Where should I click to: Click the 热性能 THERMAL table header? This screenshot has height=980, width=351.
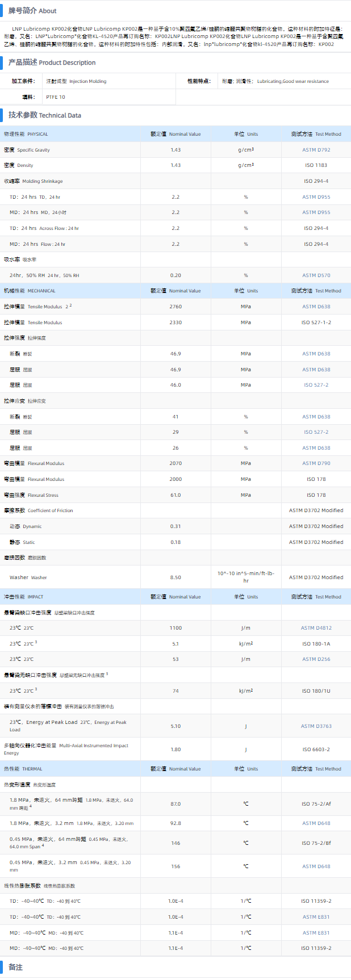23,769
